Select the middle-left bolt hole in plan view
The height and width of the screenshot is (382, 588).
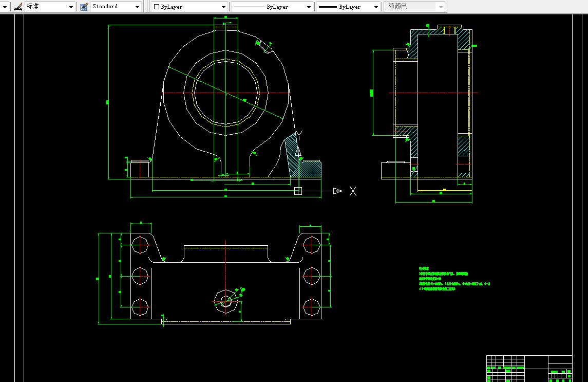pos(140,276)
